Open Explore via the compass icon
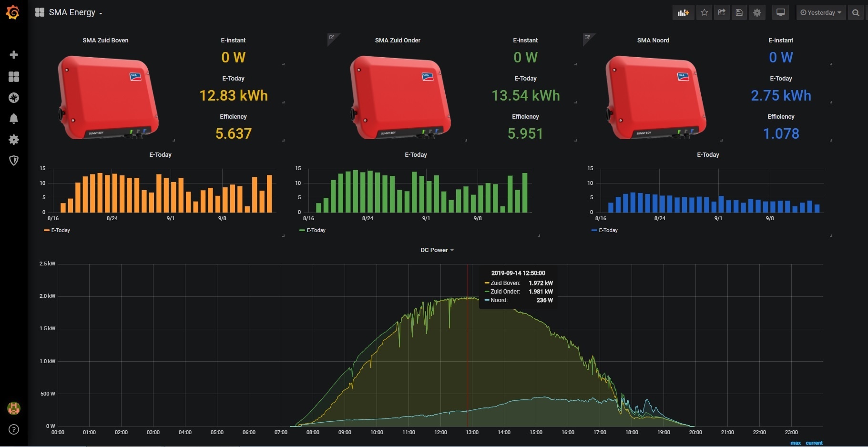Viewport: 868px width, 447px height. (x=14, y=98)
